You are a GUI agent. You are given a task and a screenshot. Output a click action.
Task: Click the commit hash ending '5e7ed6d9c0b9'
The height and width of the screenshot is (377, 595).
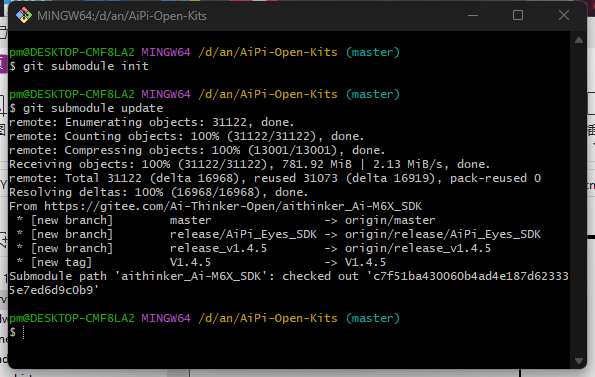[54, 291]
